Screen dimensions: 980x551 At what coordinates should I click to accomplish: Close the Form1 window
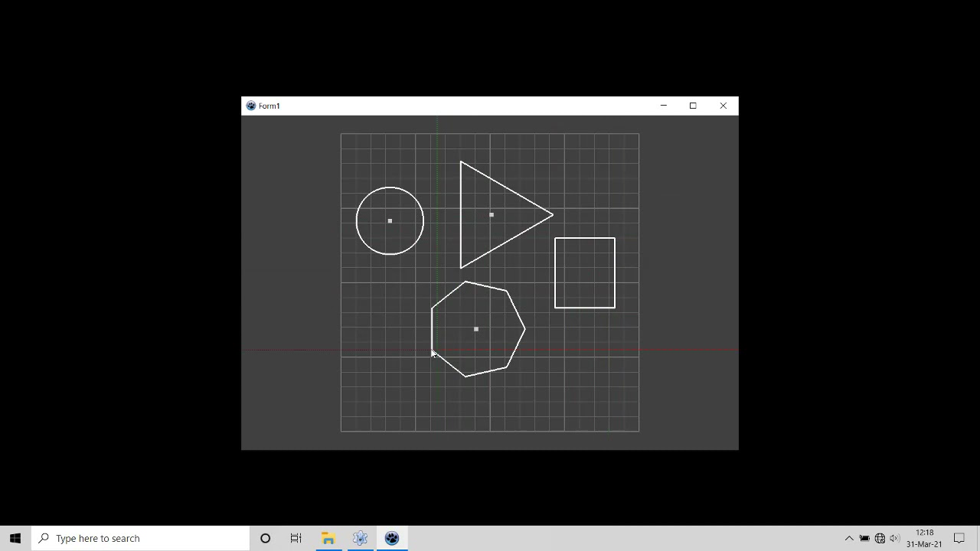(x=724, y=106)
